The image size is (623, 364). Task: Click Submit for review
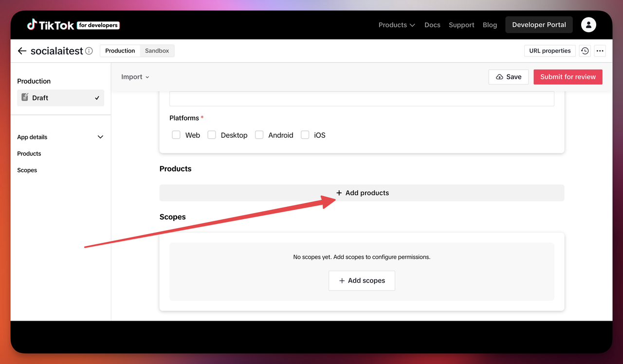[x=568, y=77]
